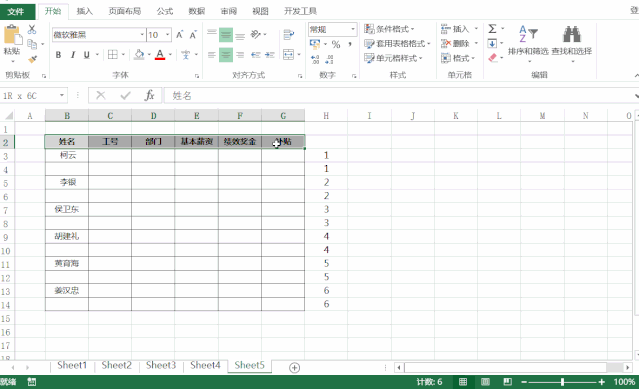Zoom out with minus button
This screenshot has height=389, width=639.
pos(524,382)
